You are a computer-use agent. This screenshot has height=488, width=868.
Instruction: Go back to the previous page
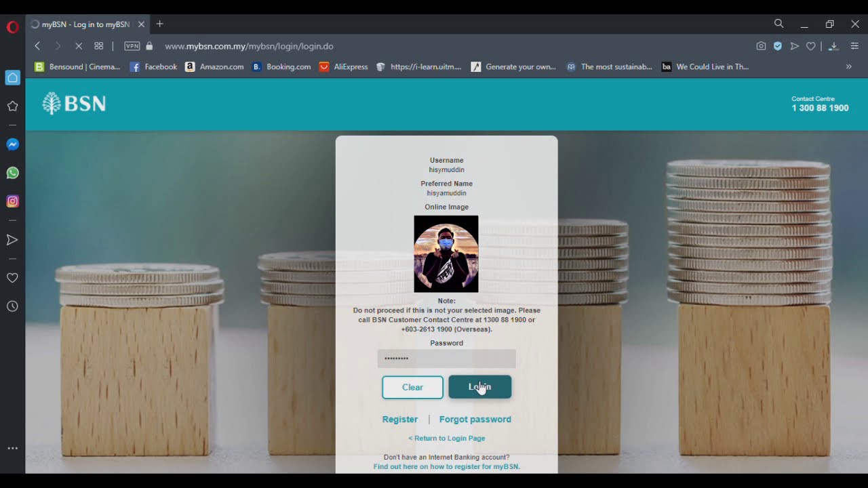[37, 46]
